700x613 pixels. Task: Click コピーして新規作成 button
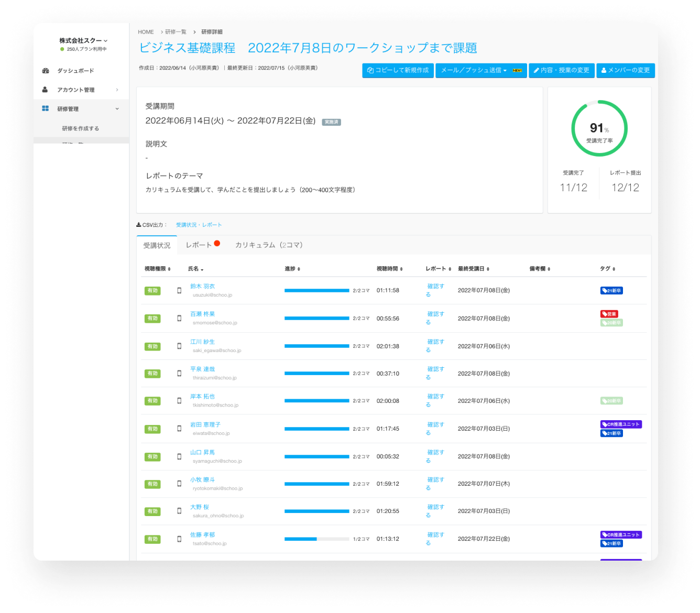398,70
